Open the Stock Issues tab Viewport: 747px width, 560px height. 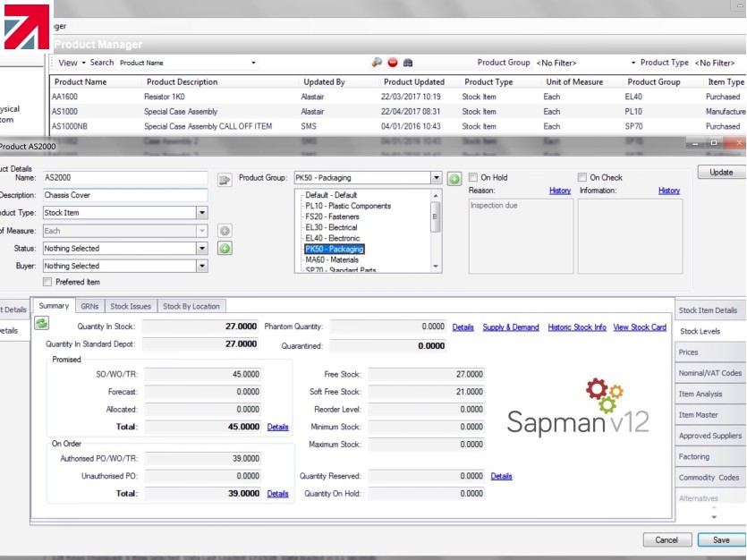(x=131, y=306)
